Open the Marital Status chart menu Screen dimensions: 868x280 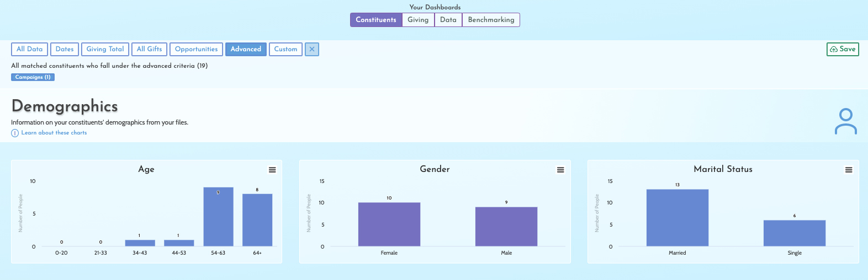(849, 170)
